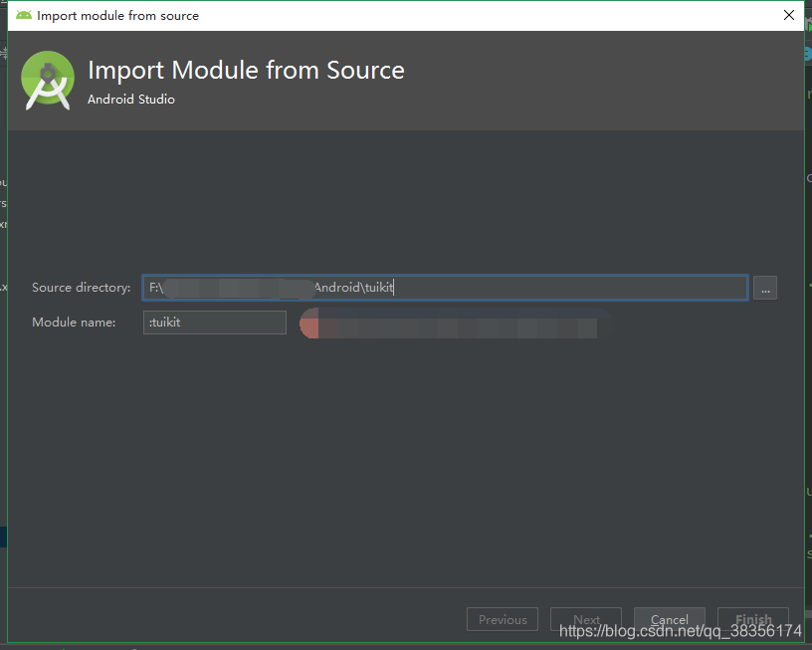The height and width of the screenshot is (650, 812).
Task: Click the Source directory path field
Action: [x=445, y=288]
